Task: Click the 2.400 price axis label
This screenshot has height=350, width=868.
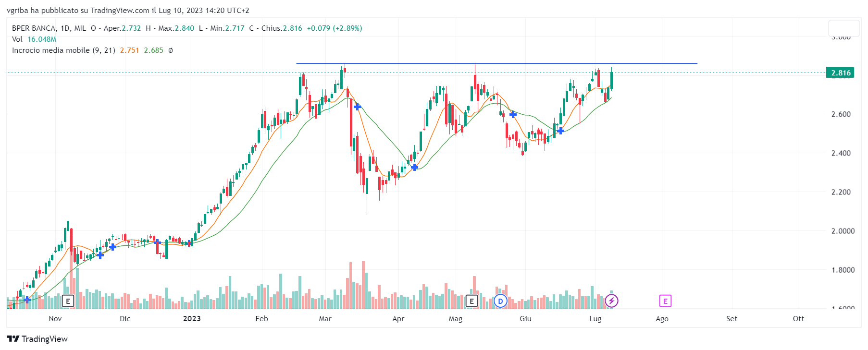Action: [841, 153]
